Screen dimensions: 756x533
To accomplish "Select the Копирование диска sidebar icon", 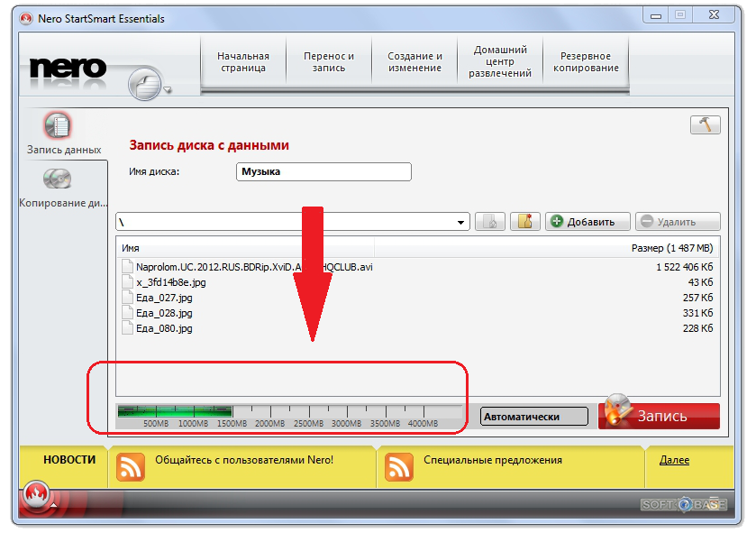I will point(58,179).
